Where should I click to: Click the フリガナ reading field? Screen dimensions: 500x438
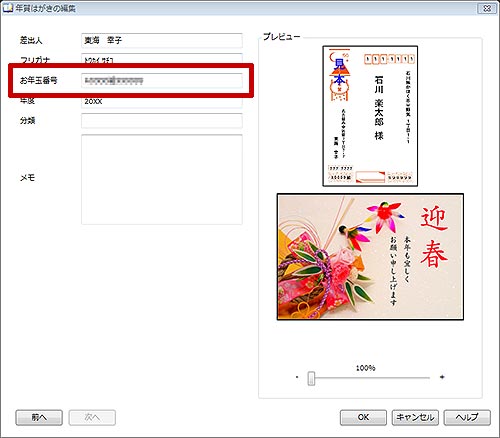[x=162, y=58]
